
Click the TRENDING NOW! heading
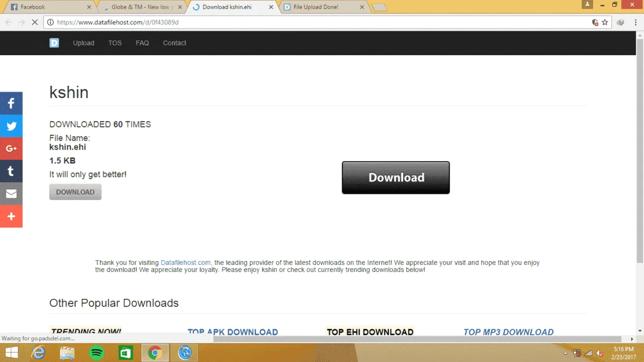[86, 332]
